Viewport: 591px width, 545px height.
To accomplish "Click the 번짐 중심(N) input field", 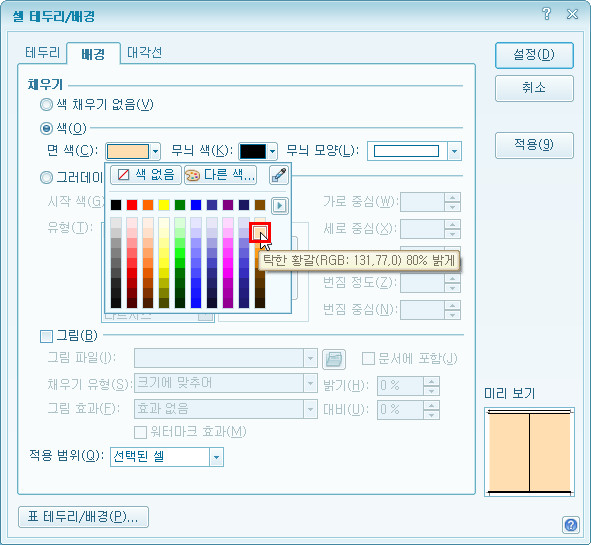I will point(422,310).
